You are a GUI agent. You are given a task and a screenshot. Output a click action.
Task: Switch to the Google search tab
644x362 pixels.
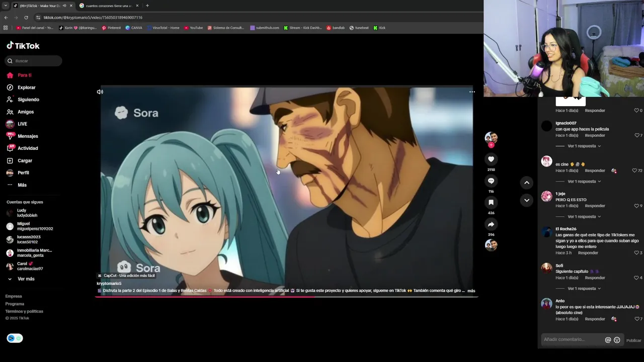pyautogui.click(x=109, y=6)
